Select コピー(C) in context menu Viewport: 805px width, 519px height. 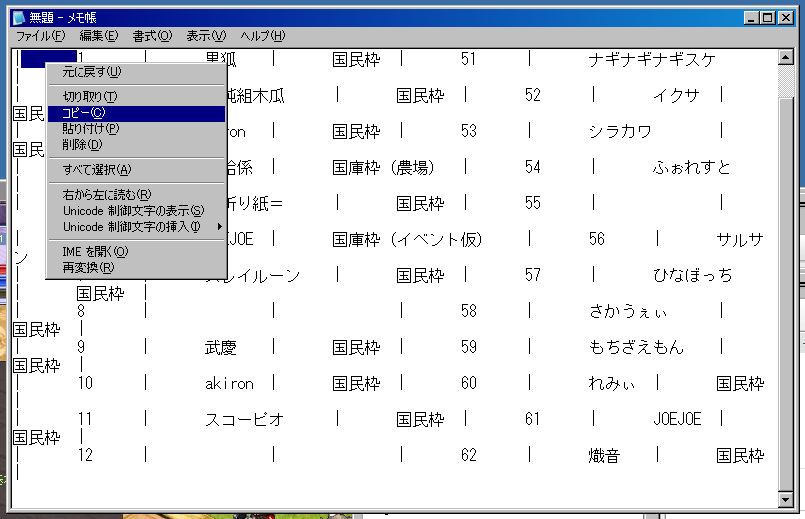tap(136, 113)
